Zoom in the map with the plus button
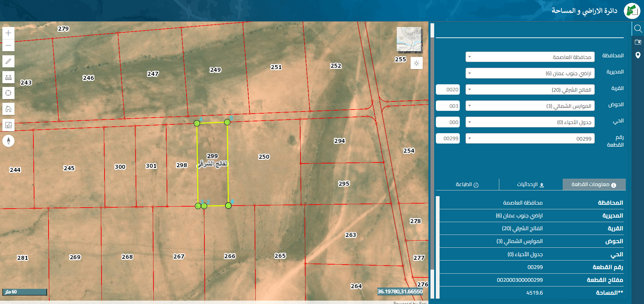The image size is (644, 304). click(x=8, y=33)
